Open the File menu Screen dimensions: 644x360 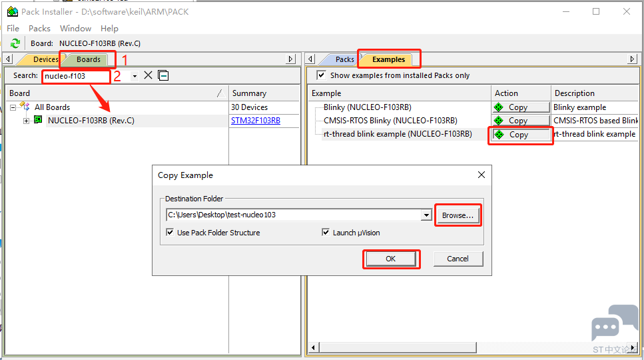13,29
